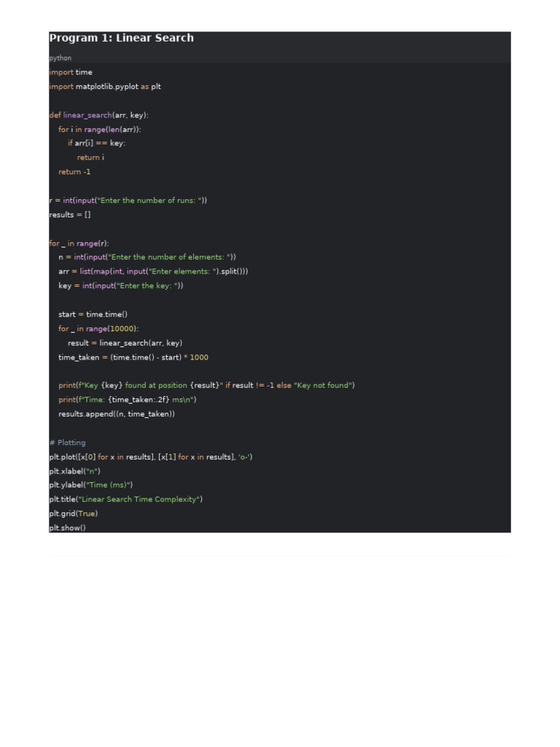Click the 'for i in range(len(arr)):' line
This screenshot has width=560, height=747.
[100, 130]
